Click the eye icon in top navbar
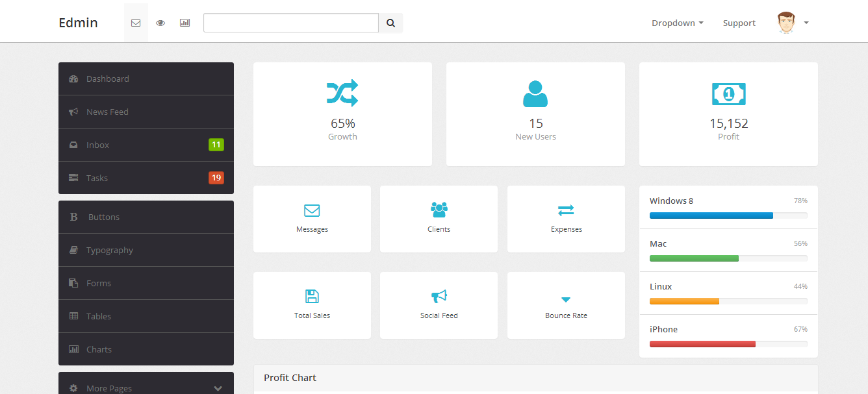 click(x=160, y=23)
